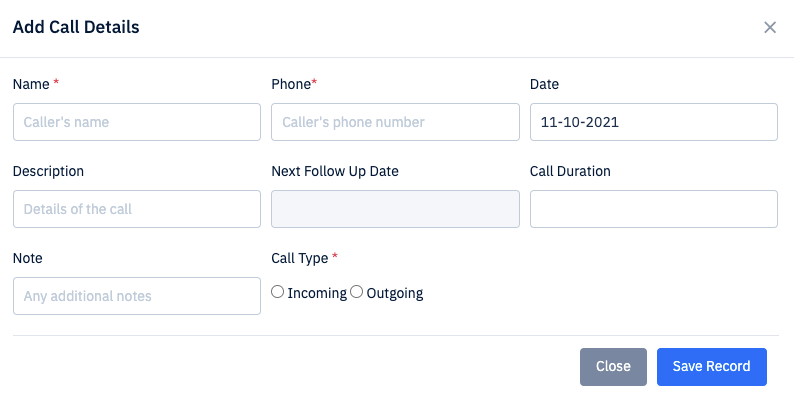This screenshot has width=794, height=412.
Task: Click the Note label text
Action: point(27,258)
